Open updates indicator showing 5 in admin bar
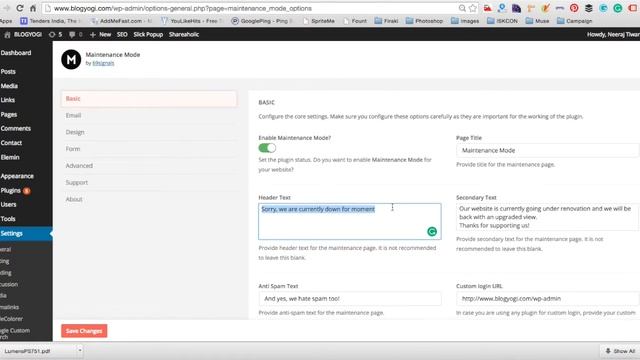Screen dimensions: 640x360 (56, 35)
